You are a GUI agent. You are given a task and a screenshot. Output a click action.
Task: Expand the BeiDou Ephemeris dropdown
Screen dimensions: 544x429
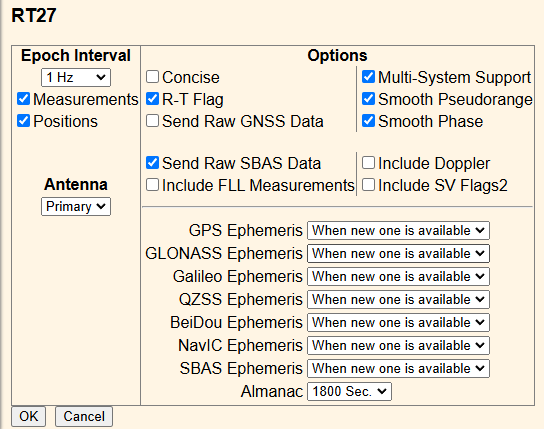[x=398, y=323]
